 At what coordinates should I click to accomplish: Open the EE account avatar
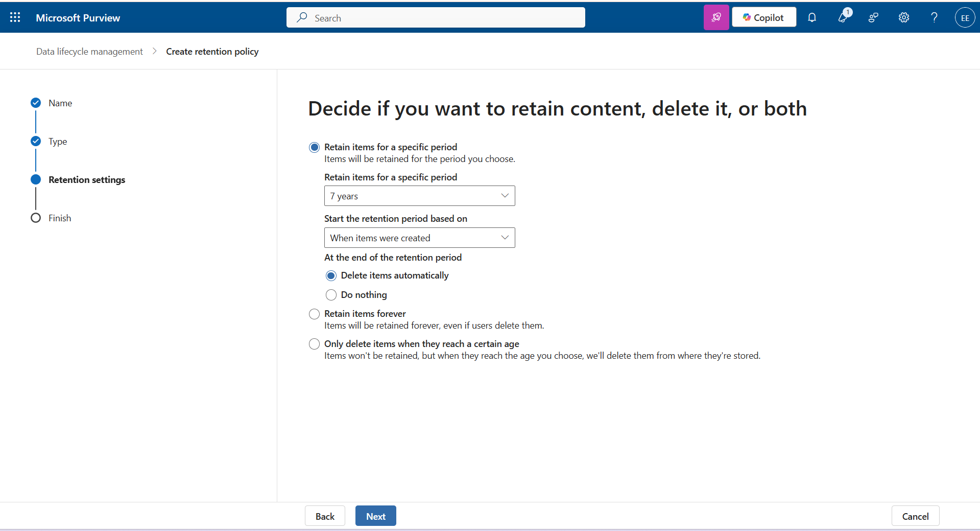(x=965, y=17)
